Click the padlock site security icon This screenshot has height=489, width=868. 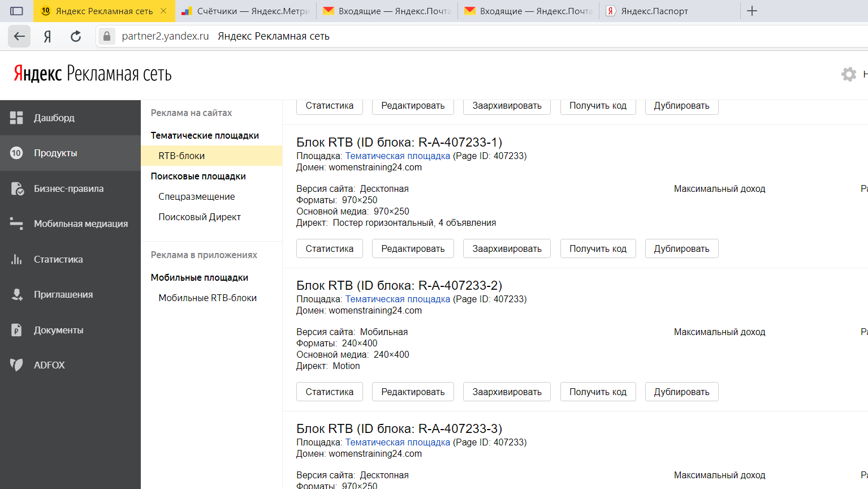(106, 36)
